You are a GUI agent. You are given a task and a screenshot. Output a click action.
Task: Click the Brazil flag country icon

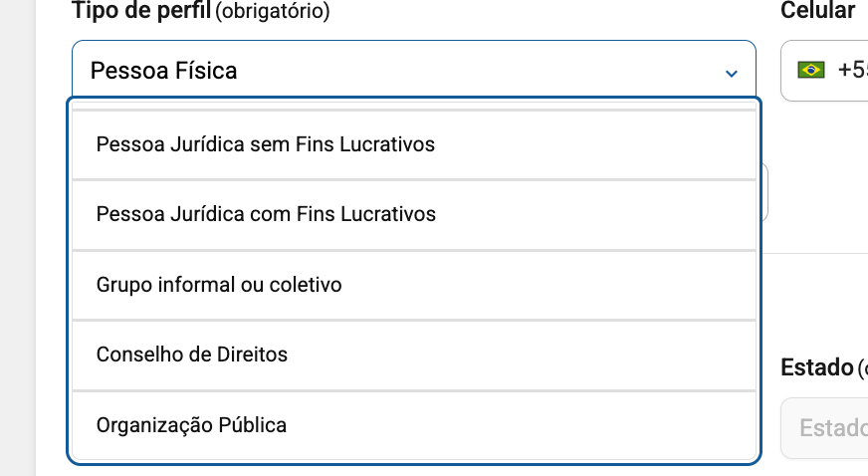pyautogui.click(x=811, y=71)
